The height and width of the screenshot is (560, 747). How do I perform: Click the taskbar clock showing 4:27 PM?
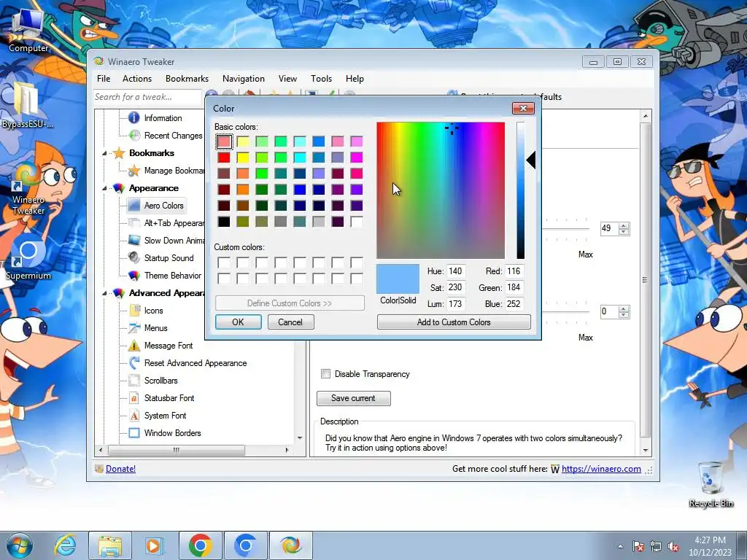click(x=710, y=546)
